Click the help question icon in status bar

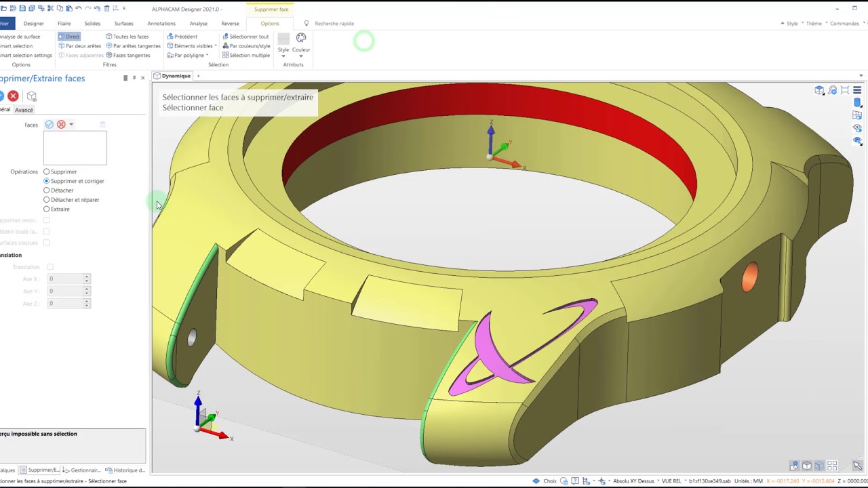pos(575,481)
